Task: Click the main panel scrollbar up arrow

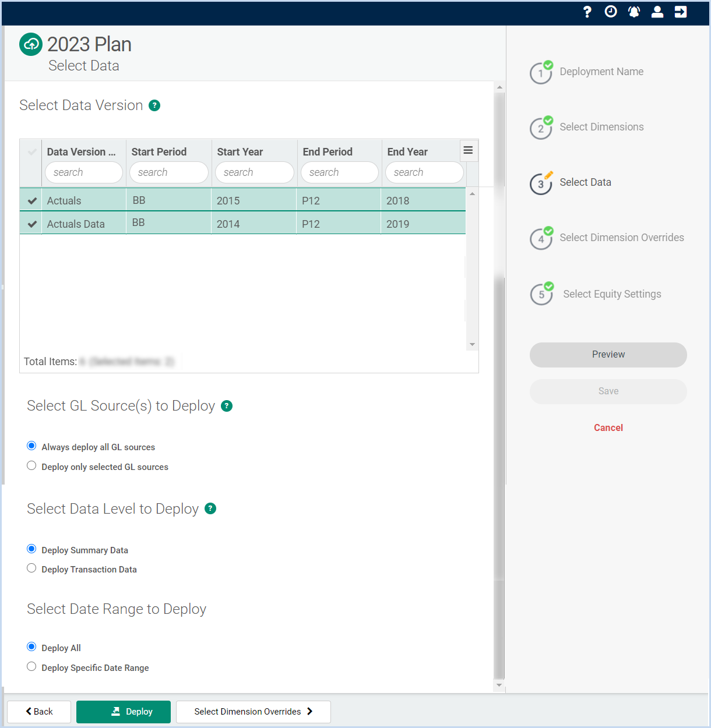Action: tap(499, 87)
